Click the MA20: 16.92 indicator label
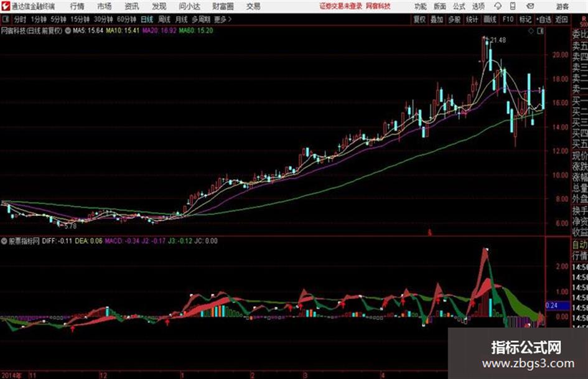The image size is (588, 379). point(159,30)
